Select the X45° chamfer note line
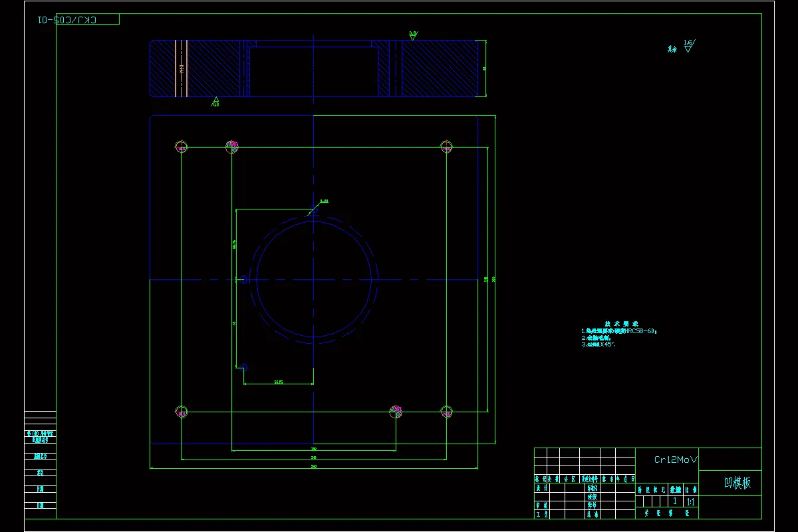 598,344
